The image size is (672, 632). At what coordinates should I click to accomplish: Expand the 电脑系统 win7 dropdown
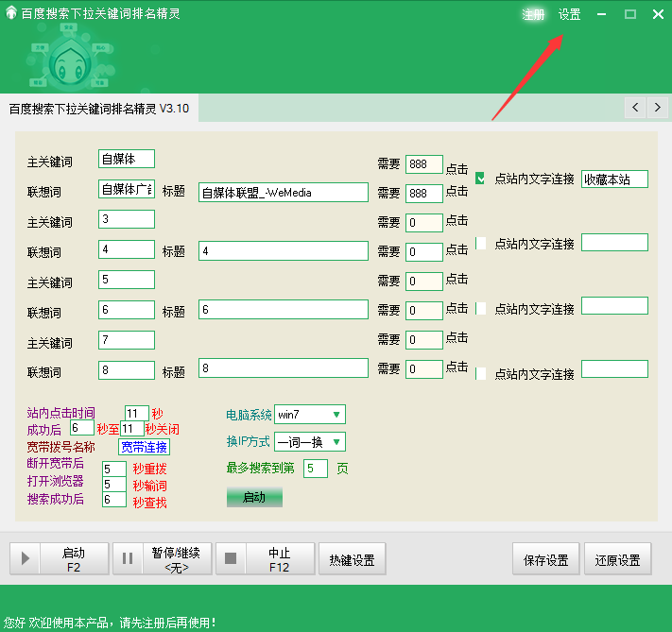336,415
